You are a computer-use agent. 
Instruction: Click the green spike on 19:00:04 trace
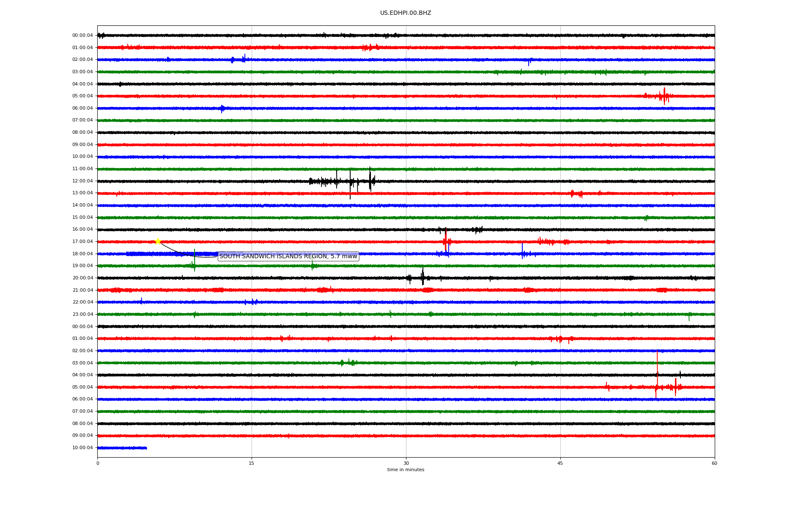click(x=195, y=261)
